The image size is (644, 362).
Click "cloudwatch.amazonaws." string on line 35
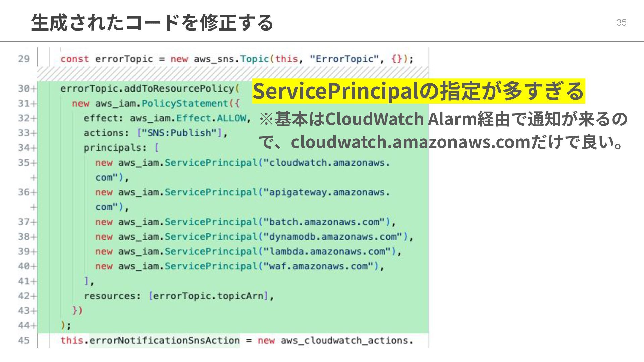click(x=327, y=163)
